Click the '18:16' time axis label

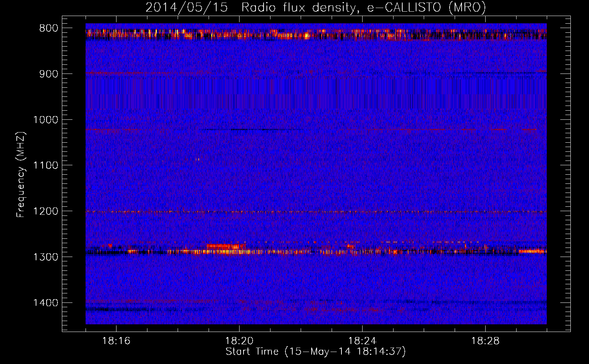[x=116, y=341]
